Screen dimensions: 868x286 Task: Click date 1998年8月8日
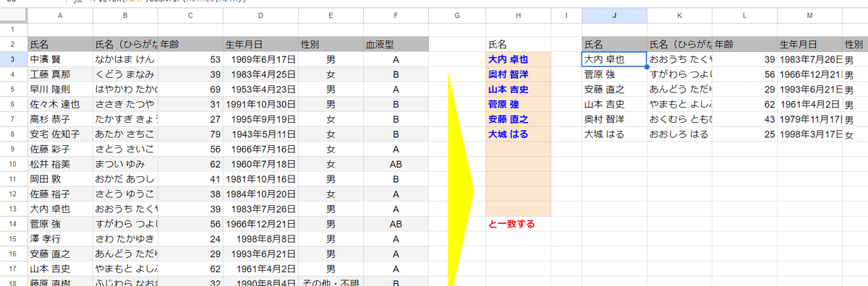260,238
